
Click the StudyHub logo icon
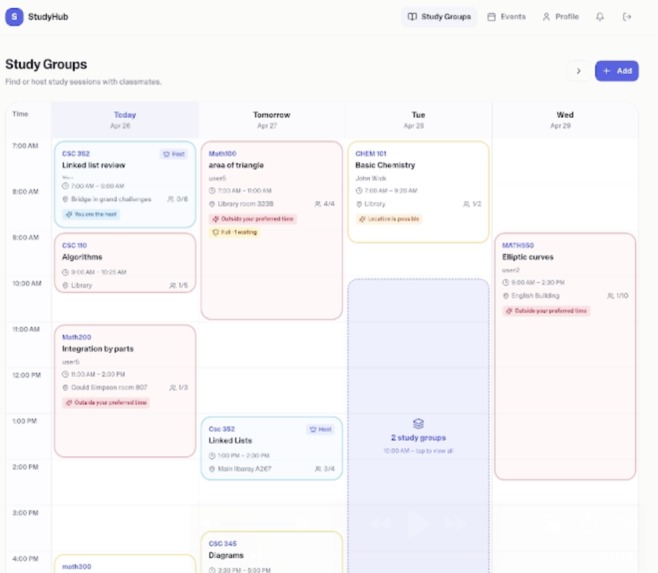[x=14, y=17]
